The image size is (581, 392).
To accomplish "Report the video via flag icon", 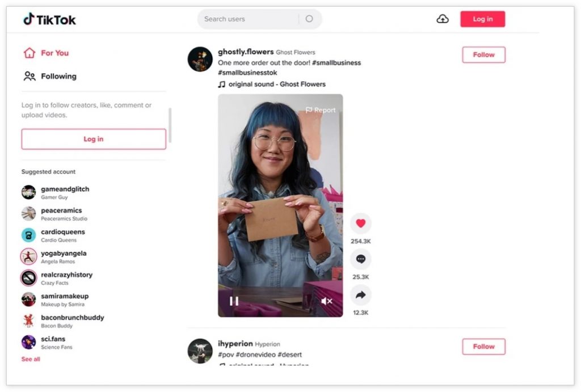I will click(321, 110).
